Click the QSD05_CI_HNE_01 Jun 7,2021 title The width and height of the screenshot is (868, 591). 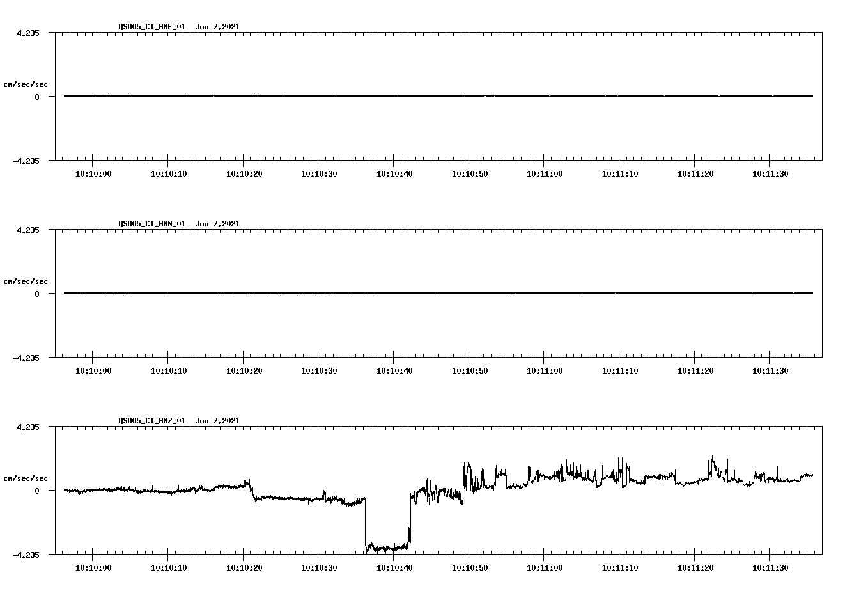179,27
